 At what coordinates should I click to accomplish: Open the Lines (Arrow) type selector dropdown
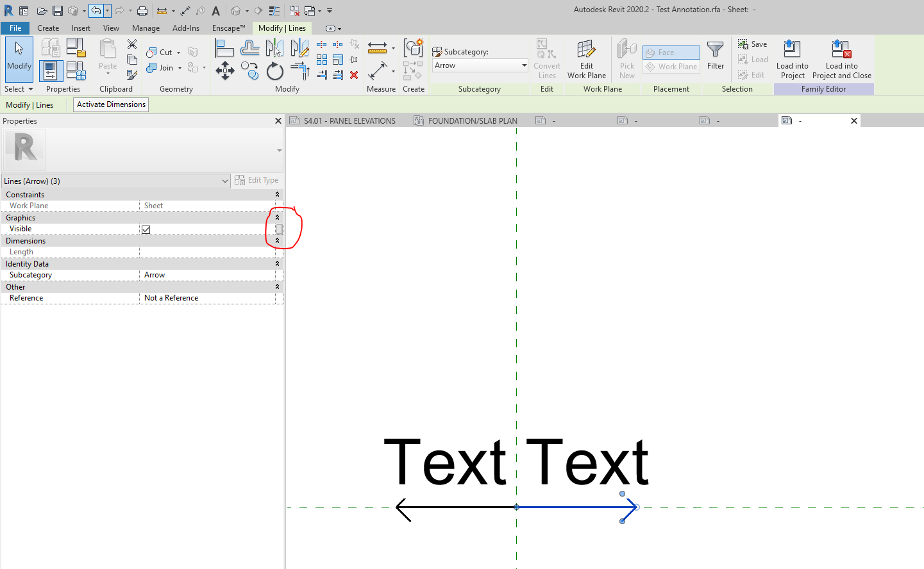pyautogui.click(x=226, y=181)
